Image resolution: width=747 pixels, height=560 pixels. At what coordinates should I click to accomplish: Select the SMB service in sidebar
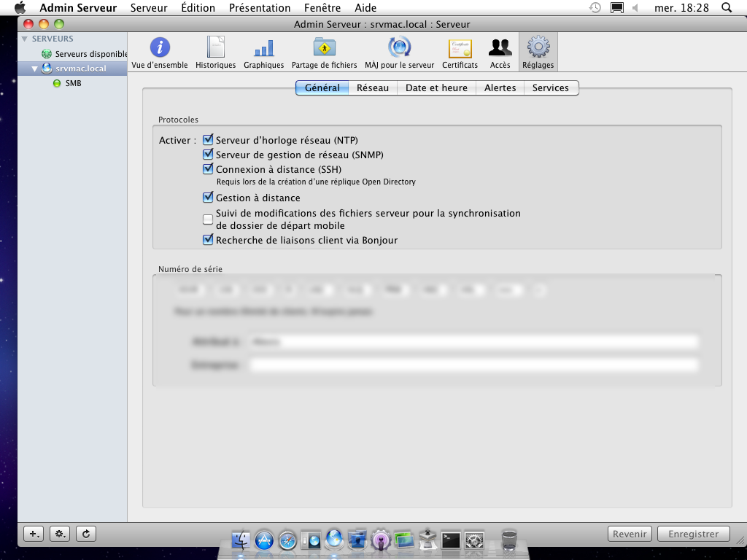(73, 84)
